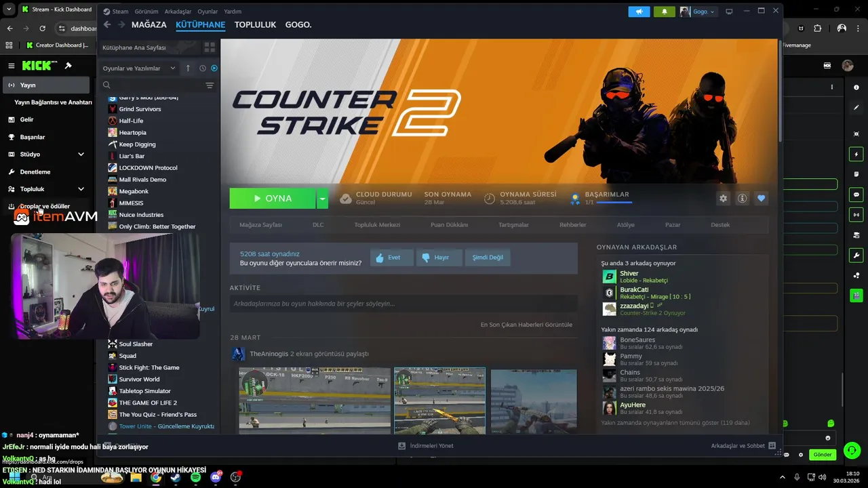Switch Steam to Big Picture mode icon
868x488 pixels.
click(x=729, y=12)
